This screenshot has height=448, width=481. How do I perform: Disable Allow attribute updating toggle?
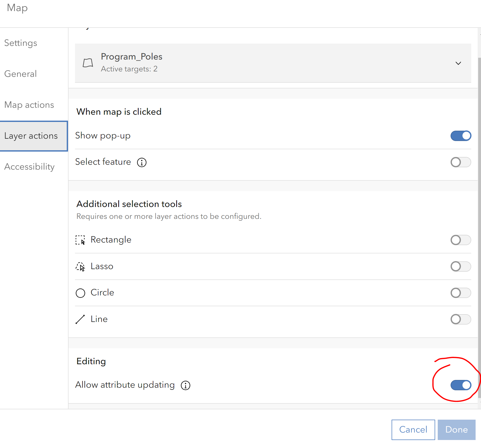tap(461, 385)
